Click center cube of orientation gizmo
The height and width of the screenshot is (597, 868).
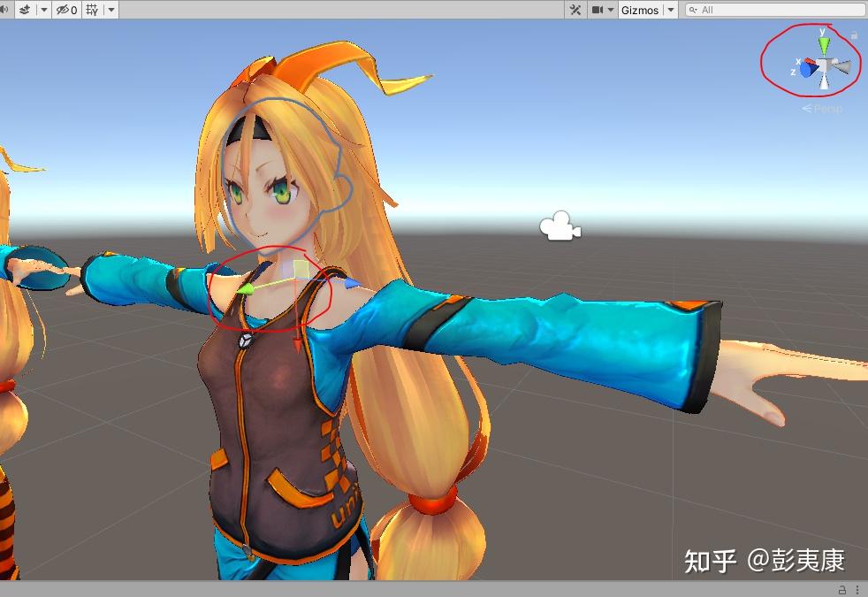pos(825,66)
